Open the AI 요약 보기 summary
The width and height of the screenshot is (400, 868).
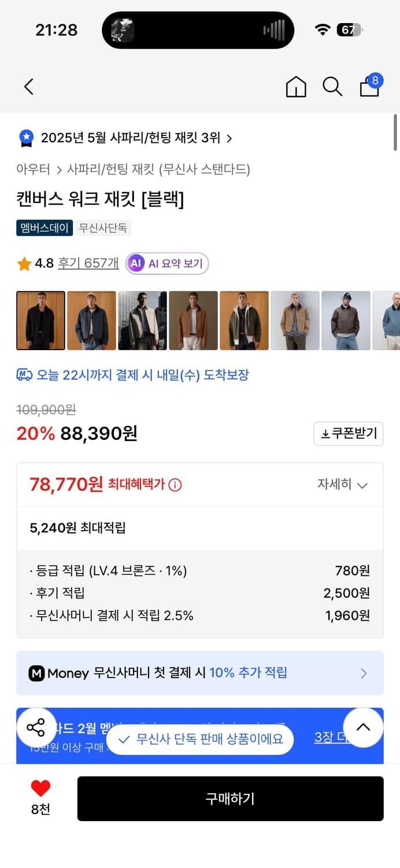point(166,263)
